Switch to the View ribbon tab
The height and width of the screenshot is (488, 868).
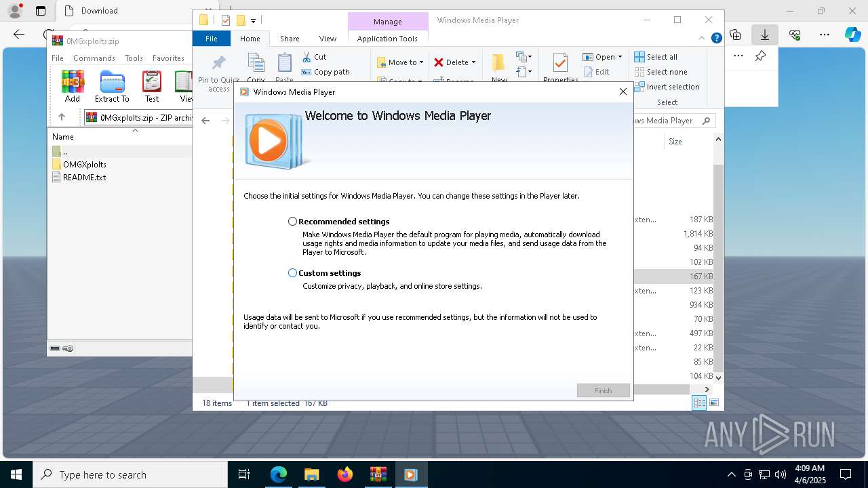(x=328, y=39)
